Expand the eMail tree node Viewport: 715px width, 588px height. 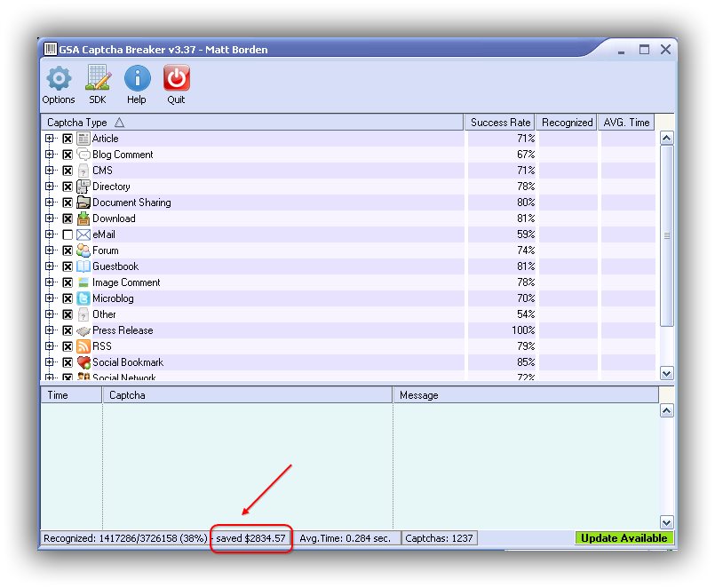[x=49, y=234]
